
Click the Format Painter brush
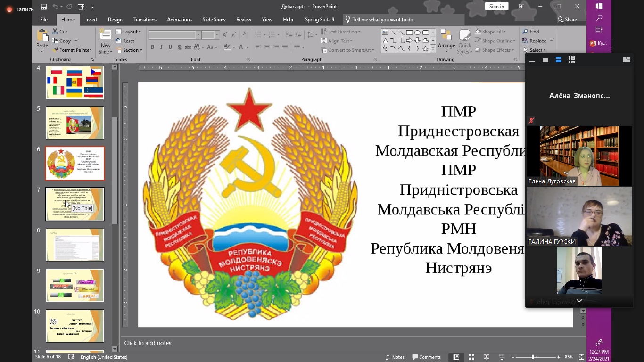55,50
